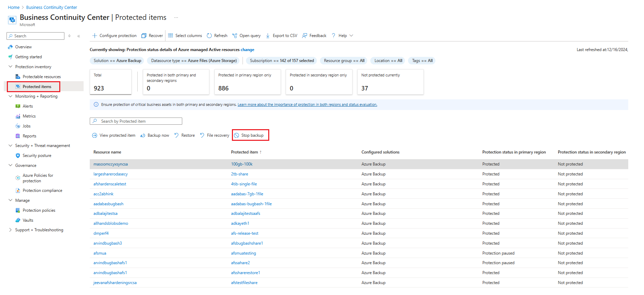
Task: Click the Not protected currently 37 card
Action: click(390, 82)
